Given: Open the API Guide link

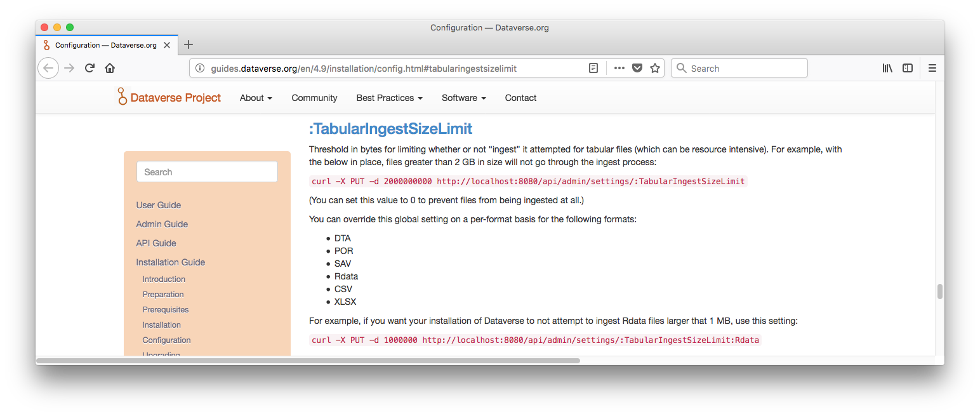Looking at the screenshot, I should [x=156, y=243].
